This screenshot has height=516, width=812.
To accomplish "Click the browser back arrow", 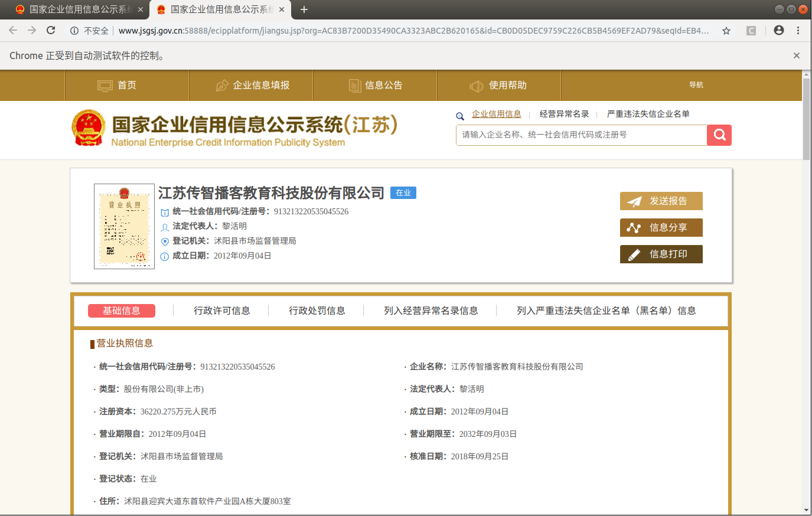I will tap(13, 30).
